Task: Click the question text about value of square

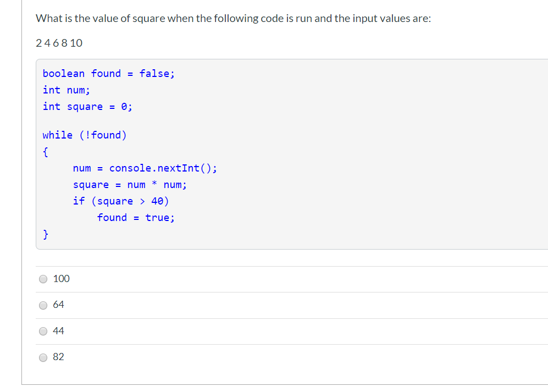Action: pyautogui.click(x=234, y=18)
